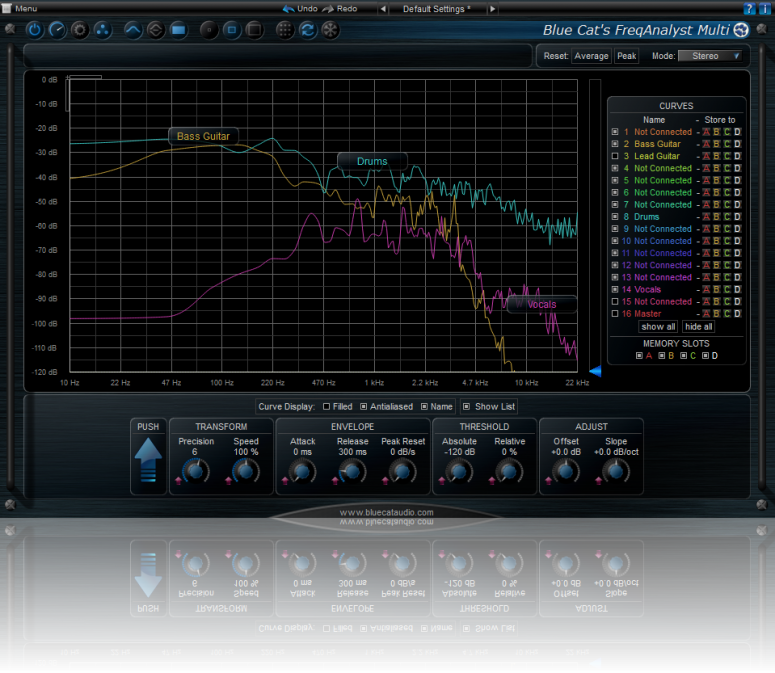
Task: Show the Master curve via its checkbox
Action: [x=615, y=314]
